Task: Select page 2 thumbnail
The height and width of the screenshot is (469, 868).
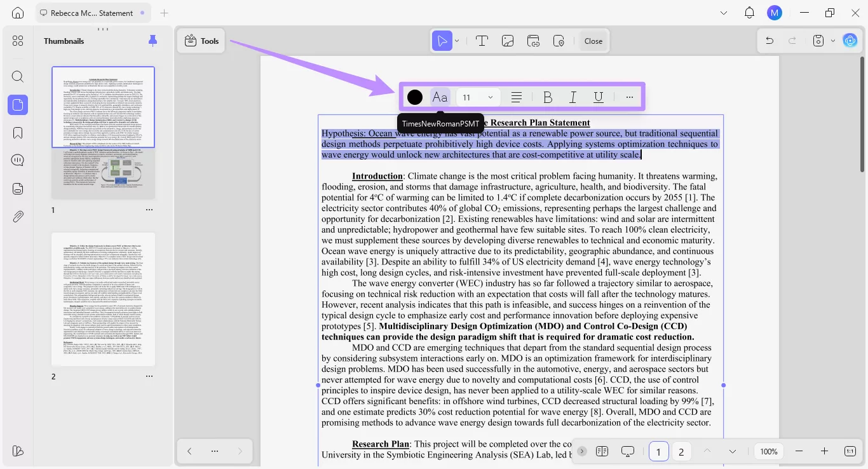Action: click(103, 299)
